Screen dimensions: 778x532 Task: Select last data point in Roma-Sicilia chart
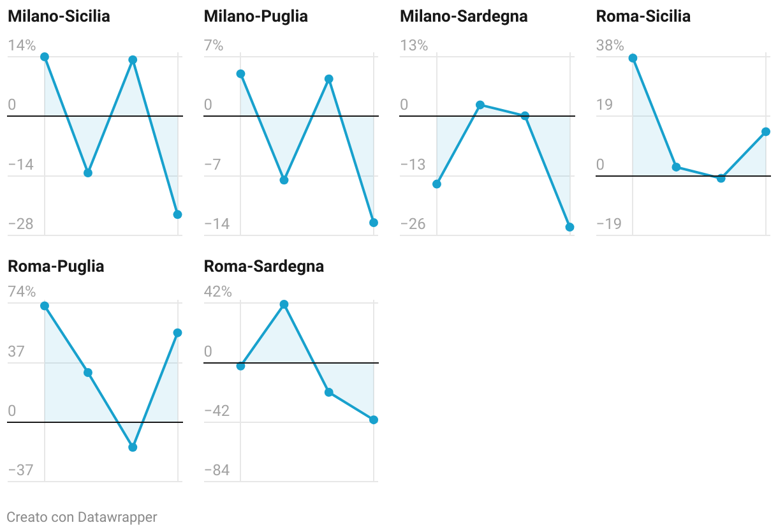766,132
